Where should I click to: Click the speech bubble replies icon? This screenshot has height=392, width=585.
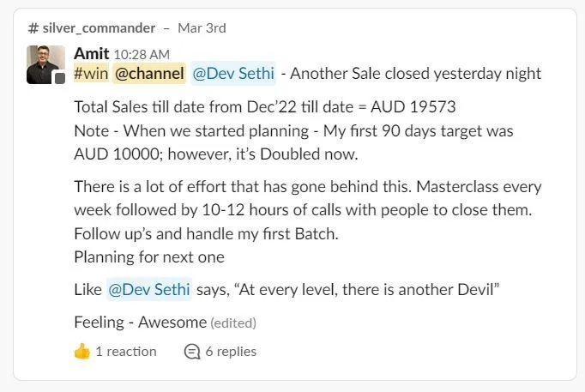pos(192,352)
